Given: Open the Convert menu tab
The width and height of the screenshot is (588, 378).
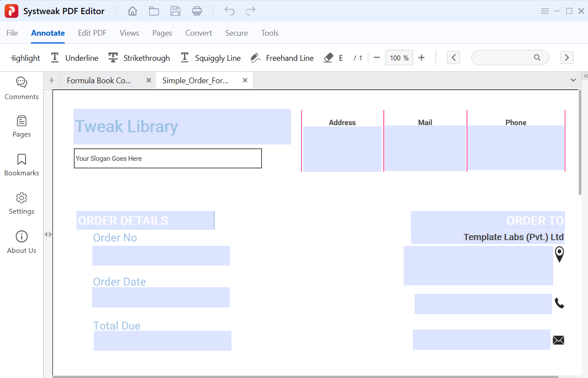Looking at the screenshot, I should click(x=198, y=33).
